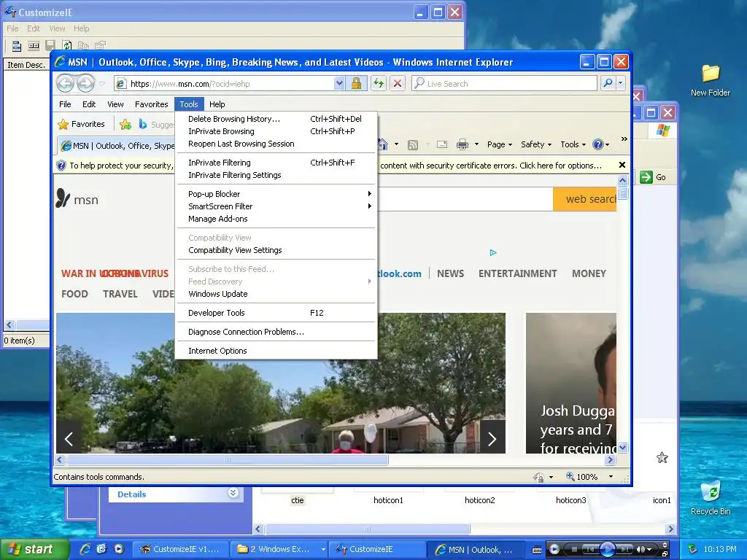
Task: Open the IE Favorites menu
Action: click(152, 104)
